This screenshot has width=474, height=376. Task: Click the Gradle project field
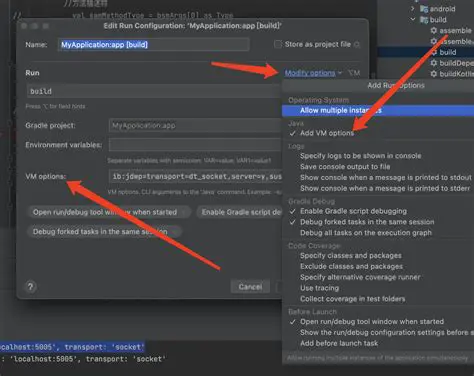(195, 126)
